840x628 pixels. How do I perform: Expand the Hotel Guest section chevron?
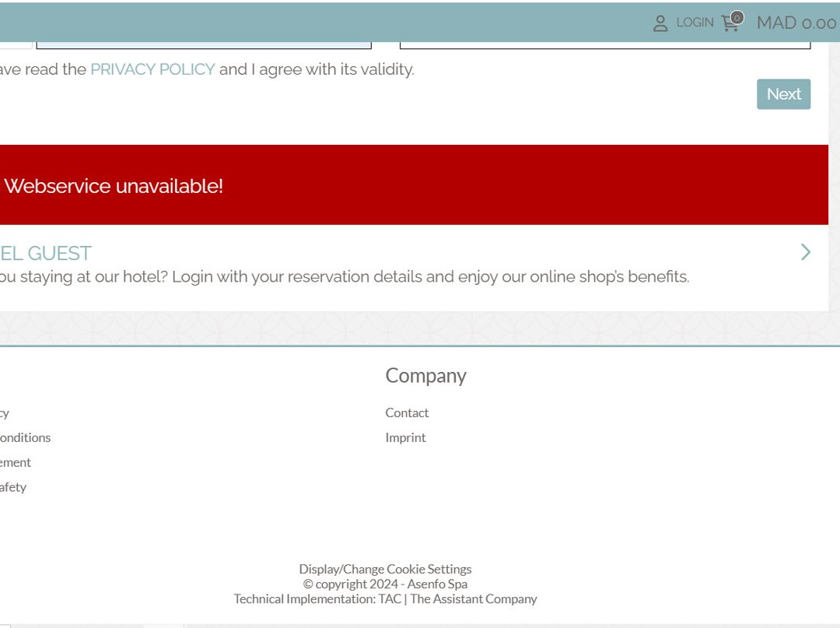pos(805,252)
